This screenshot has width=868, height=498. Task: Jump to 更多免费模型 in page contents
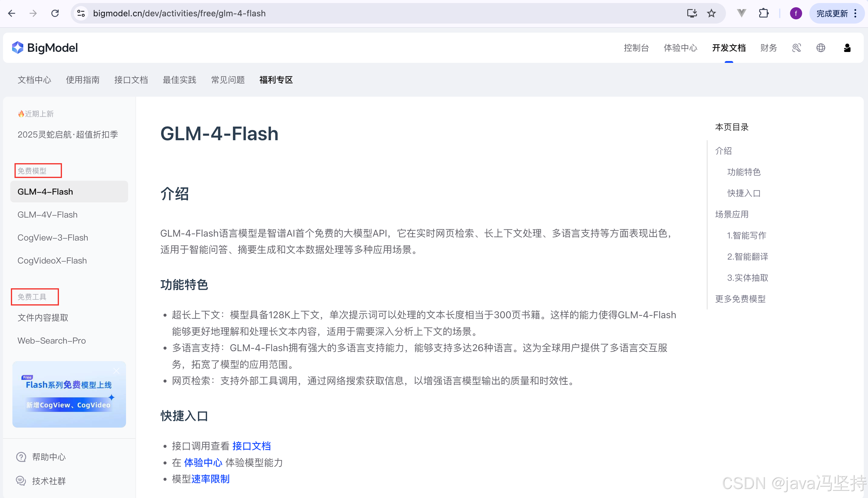click(x=740, y=299)
